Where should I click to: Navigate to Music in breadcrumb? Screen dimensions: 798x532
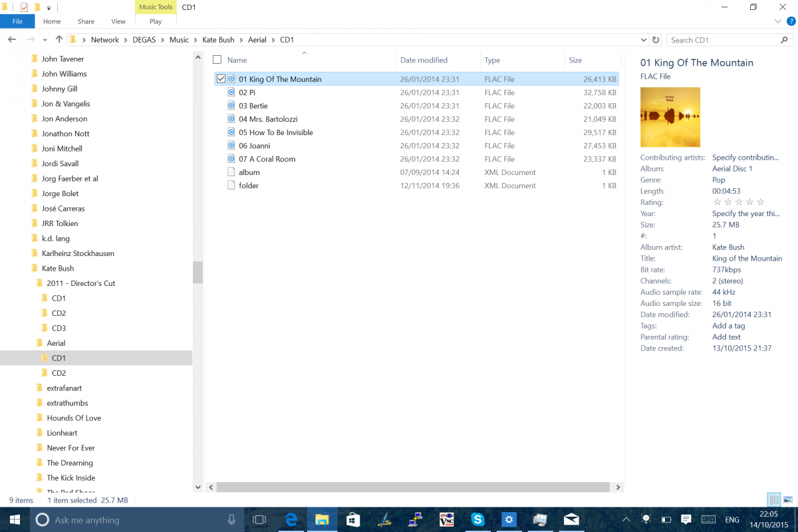pyautogui.click(x=179, y=40)
